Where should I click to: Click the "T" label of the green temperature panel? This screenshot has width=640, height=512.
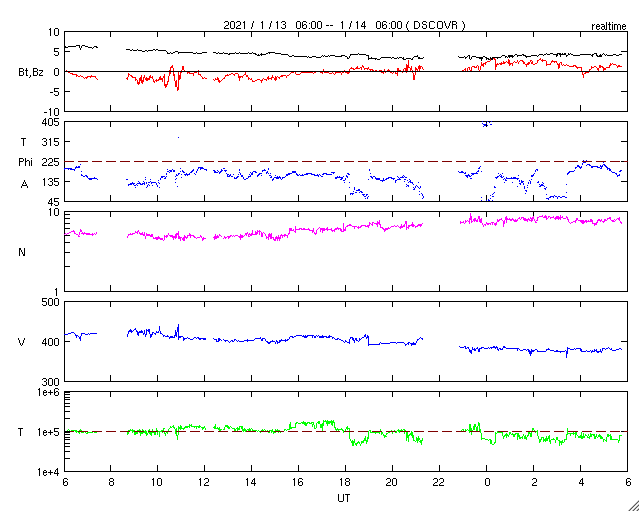(x=20, y=432)
